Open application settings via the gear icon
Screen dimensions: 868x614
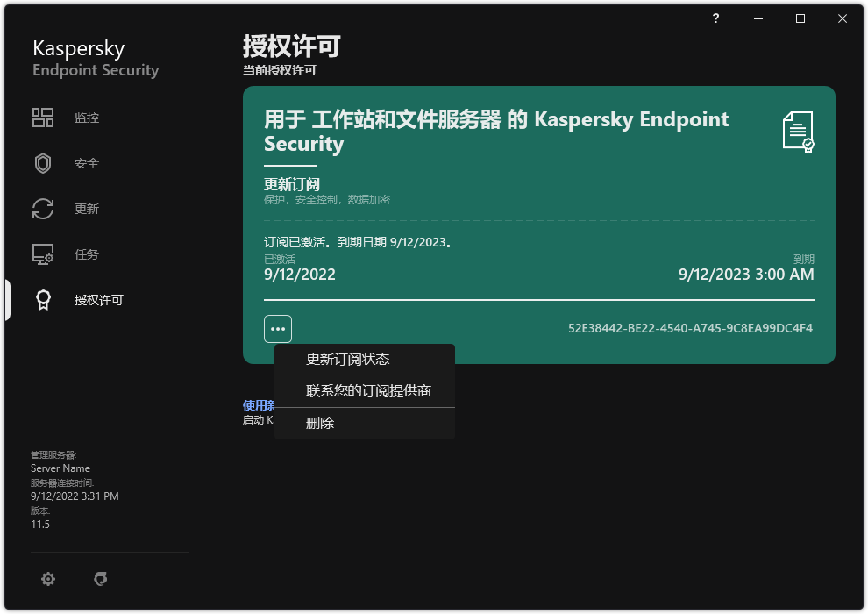(x=48, y=579)
